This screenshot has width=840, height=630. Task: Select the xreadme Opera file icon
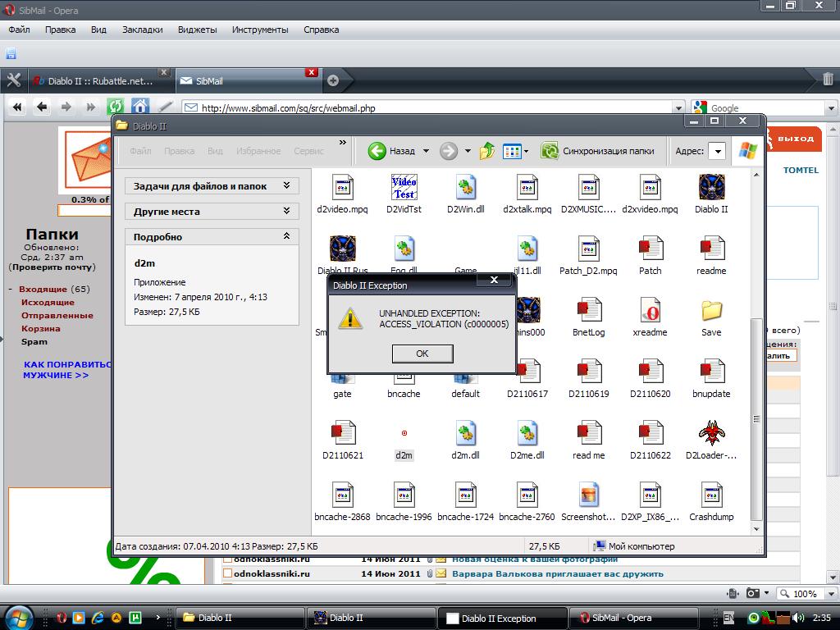[x=650, y=312]
